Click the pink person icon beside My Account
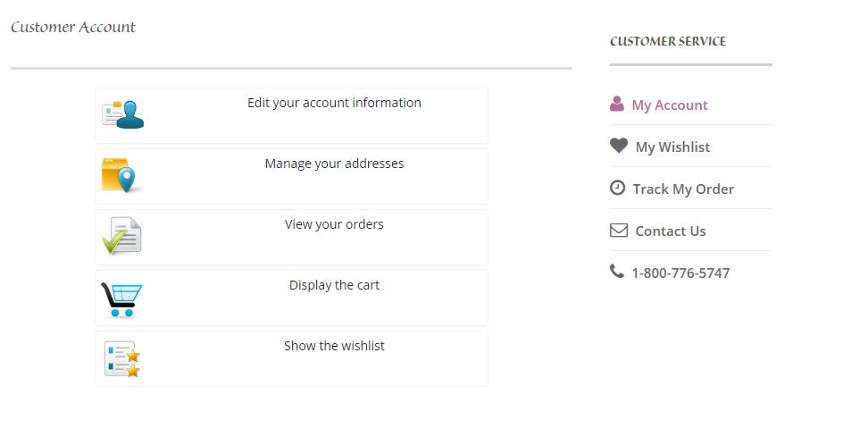 [617, 104]
